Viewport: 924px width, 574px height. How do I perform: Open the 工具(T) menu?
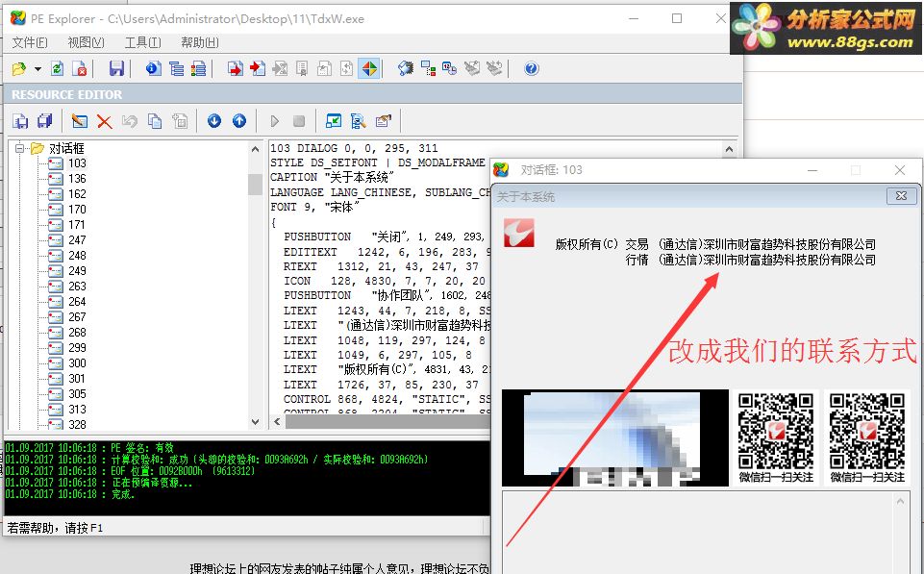[x=142, y=42]
